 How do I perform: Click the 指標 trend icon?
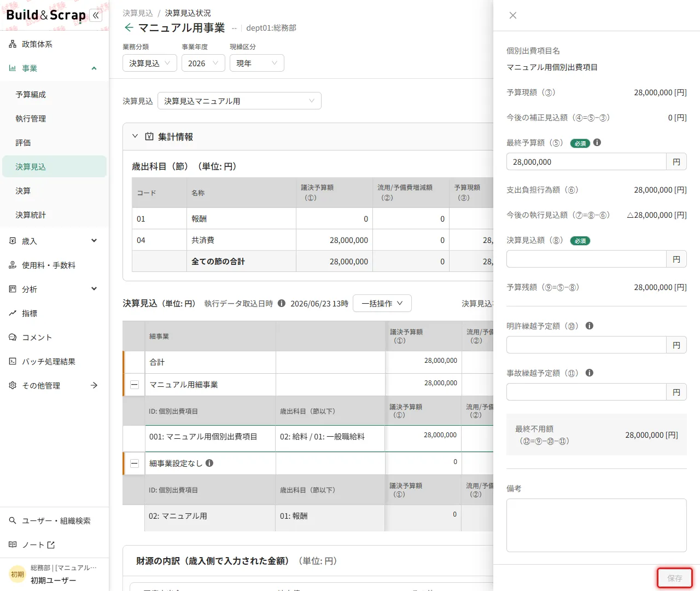tap(13, 313)
